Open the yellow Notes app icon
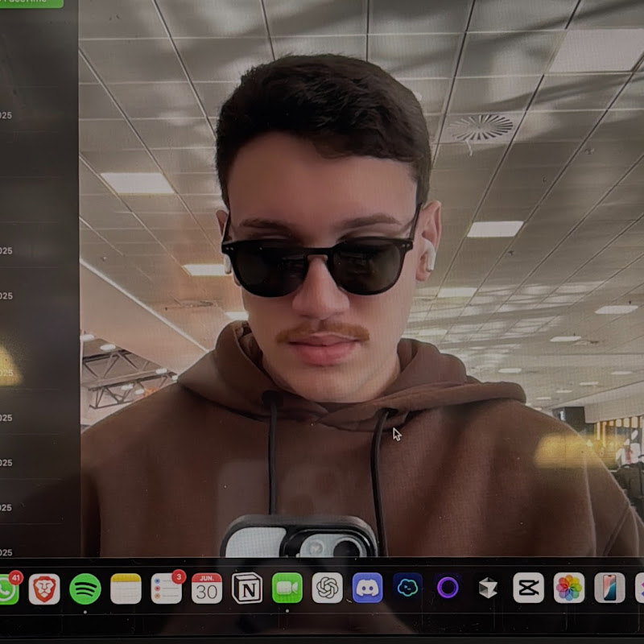 [126, 588]
